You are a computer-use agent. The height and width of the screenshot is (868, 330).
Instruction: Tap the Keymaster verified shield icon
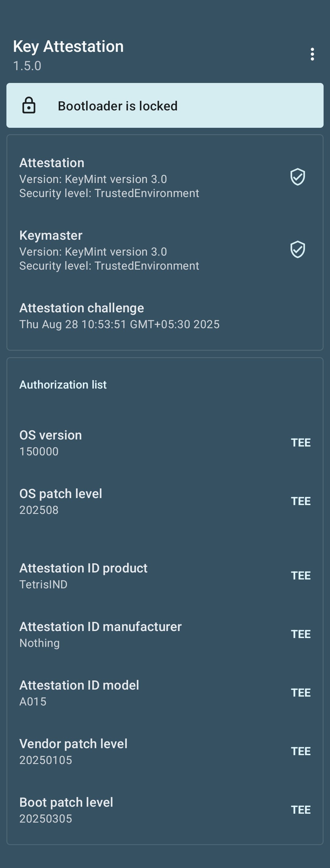(297, 250)
